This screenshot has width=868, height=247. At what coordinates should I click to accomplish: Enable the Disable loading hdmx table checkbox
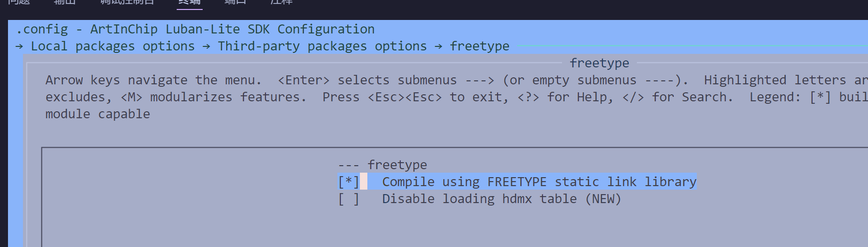[348, 199]
